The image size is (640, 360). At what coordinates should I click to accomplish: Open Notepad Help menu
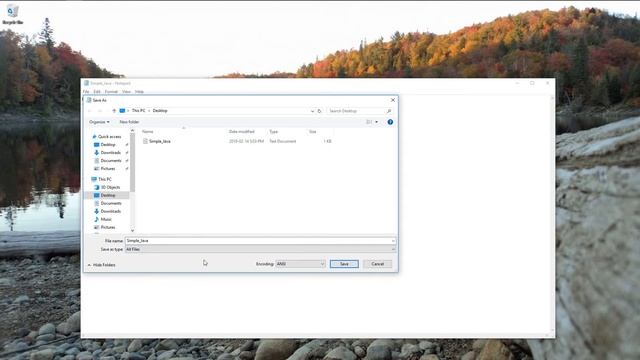tap(139, 92)
